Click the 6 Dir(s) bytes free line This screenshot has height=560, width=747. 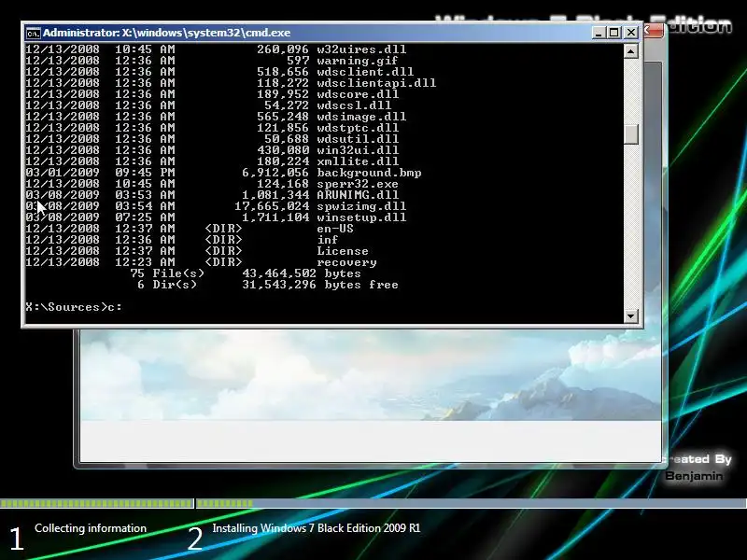[x=268, y=285]
